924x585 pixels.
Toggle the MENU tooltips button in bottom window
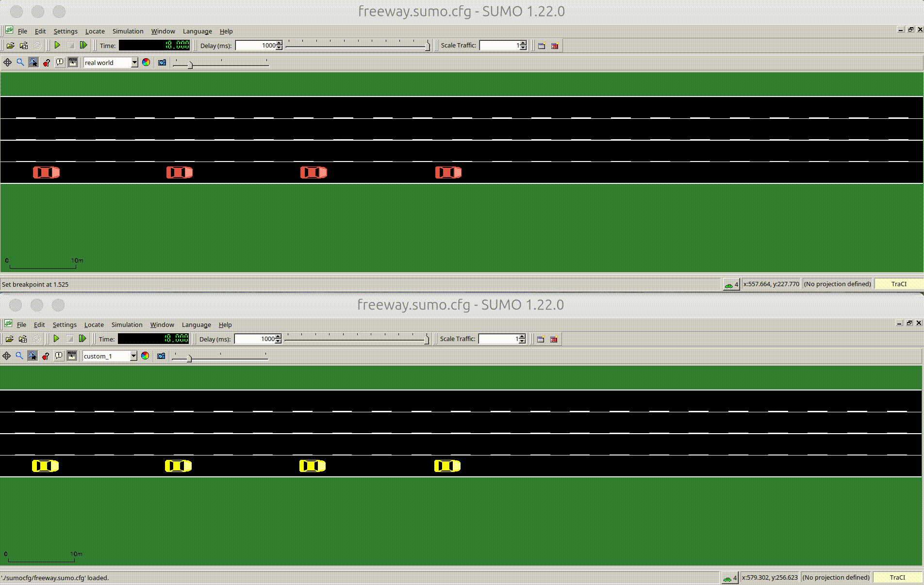click(x=72, y=356)
